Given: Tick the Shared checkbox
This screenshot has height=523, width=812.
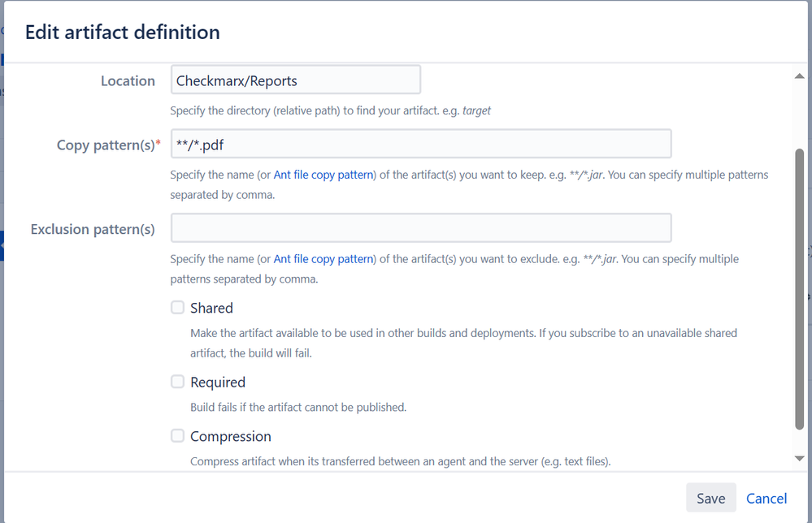Looking at the screenshot, I should (177, 308).
